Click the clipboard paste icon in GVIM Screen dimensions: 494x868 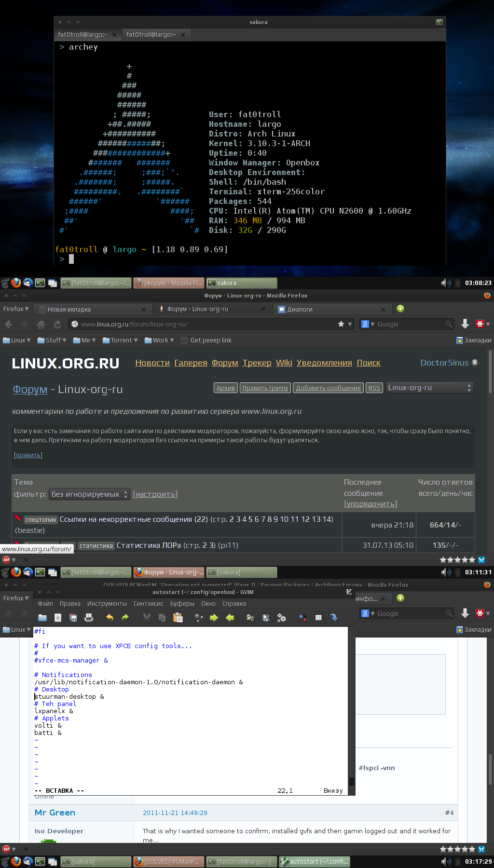click(178, 617)
